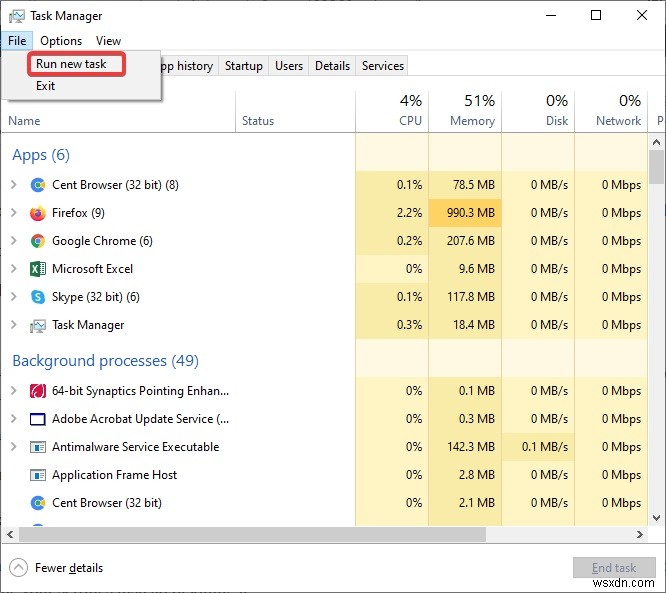Click the horizontal scrollbar left arrow
The image size is (666, 593).
(x=10, y=534)
